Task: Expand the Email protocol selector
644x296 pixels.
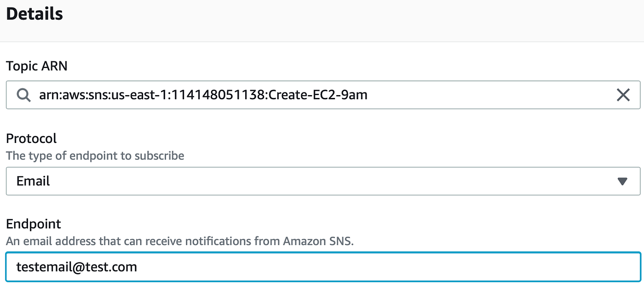Action: point(322,181)
